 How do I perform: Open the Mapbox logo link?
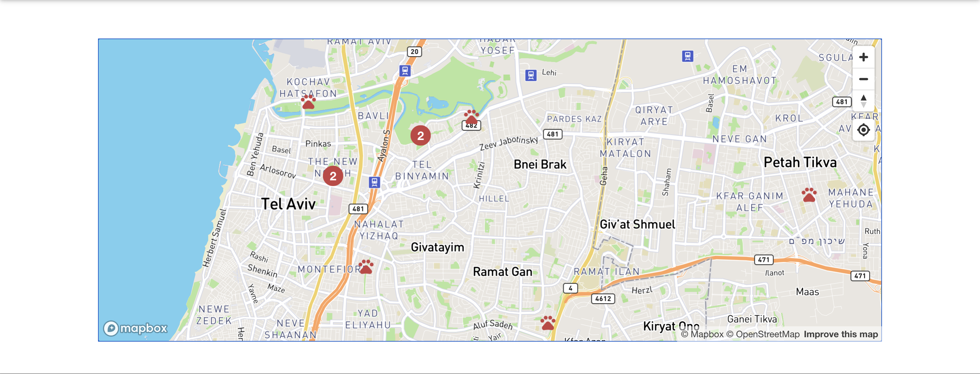(x=135, y=328)
